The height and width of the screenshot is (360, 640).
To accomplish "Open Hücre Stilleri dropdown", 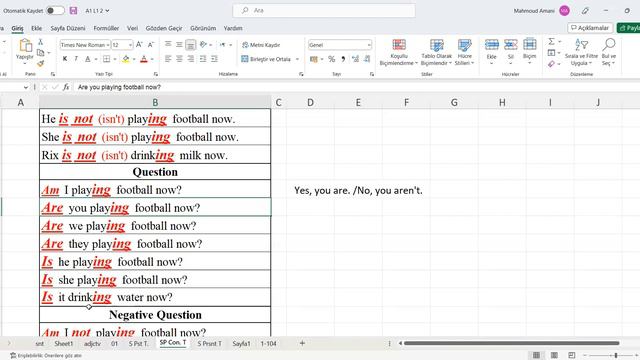I will [x=464, y=52].
